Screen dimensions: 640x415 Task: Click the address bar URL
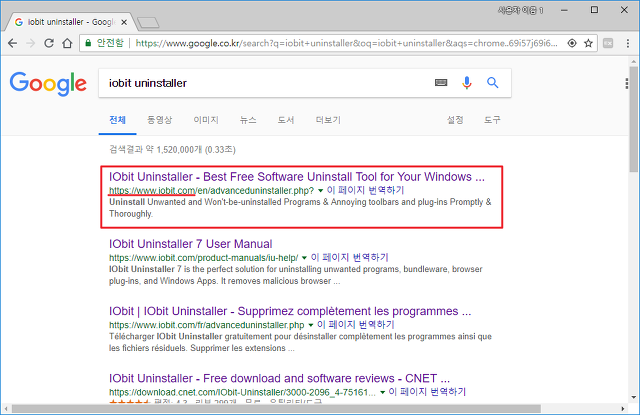tap(347, 43)
